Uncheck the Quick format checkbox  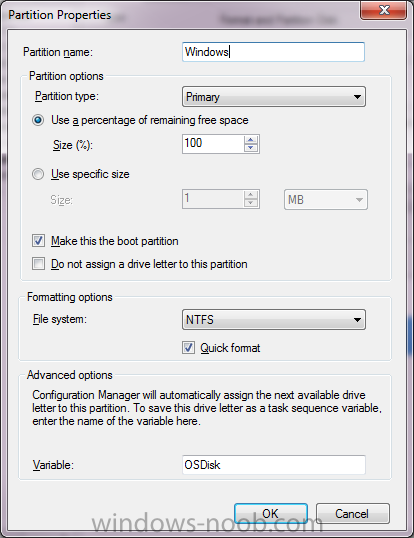tap(188, 348)
